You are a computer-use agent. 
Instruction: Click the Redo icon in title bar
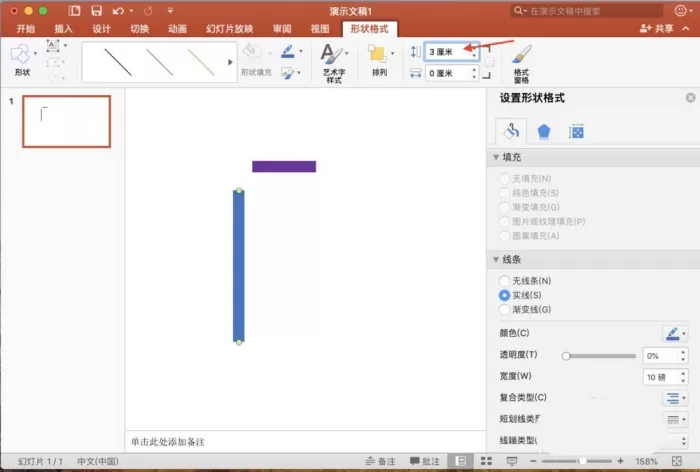point(148,11)
